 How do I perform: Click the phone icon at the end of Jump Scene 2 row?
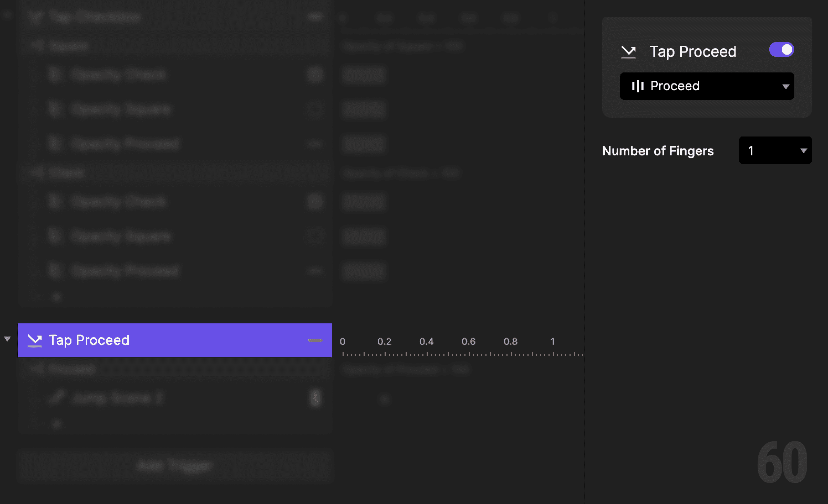315,398
